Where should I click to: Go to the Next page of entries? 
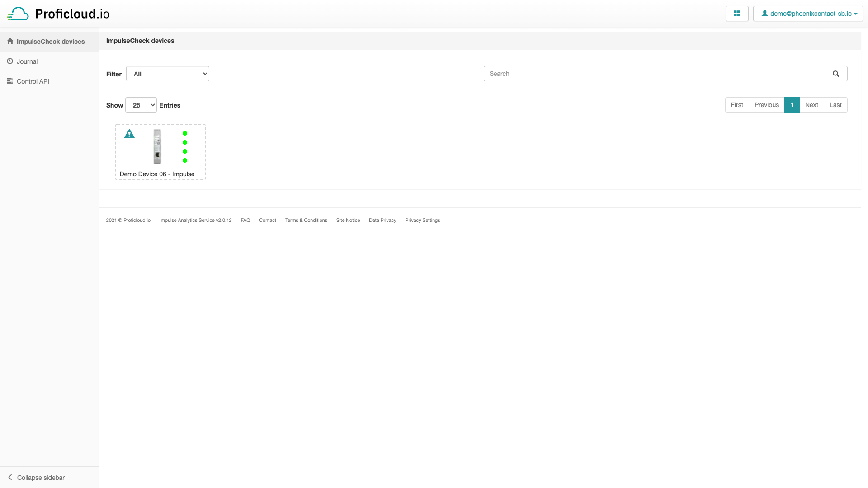tap(812, 104)
